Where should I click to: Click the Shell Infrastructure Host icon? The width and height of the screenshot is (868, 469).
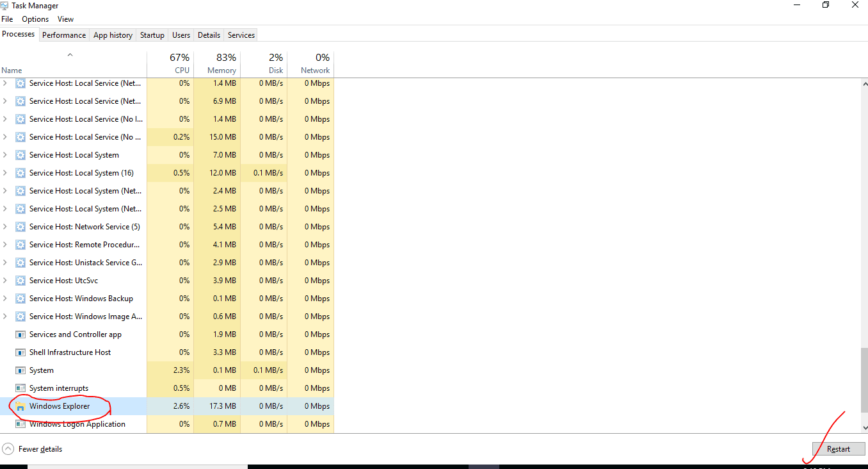(x=20, y=352)
